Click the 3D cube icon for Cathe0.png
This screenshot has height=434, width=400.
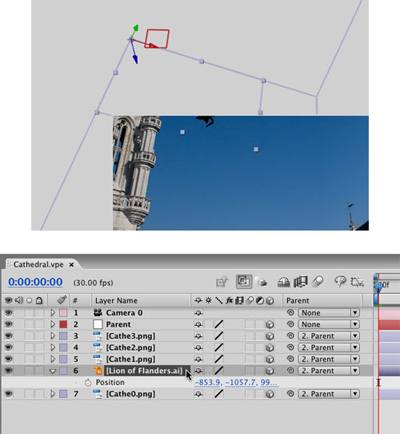click(x=270, y=394)
